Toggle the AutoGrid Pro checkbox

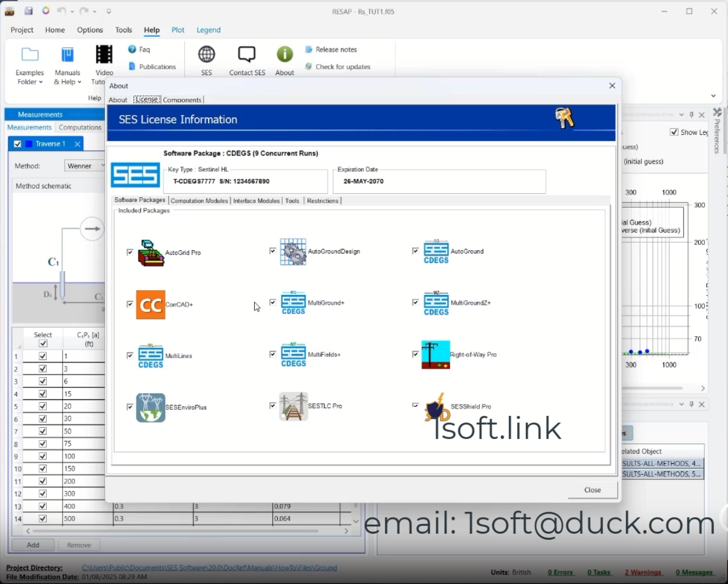[130, 252]
